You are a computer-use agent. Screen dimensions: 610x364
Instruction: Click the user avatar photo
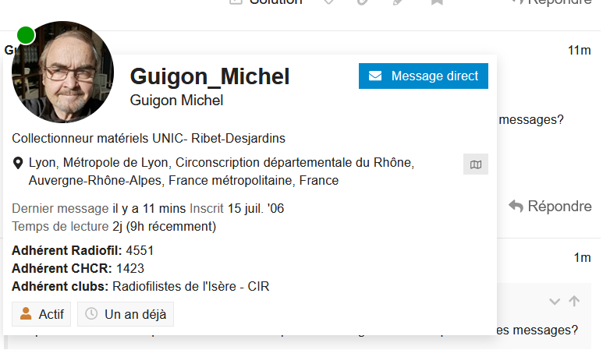(x=63, y=72)
